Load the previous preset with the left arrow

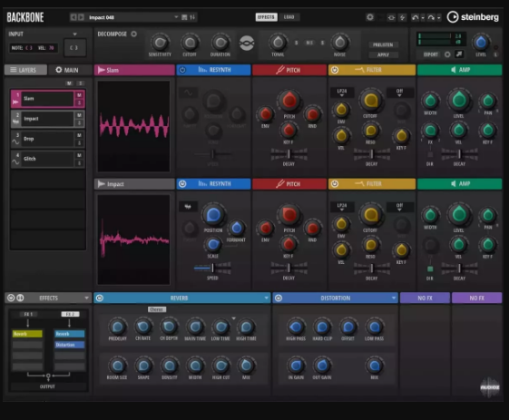pos(73,17)
